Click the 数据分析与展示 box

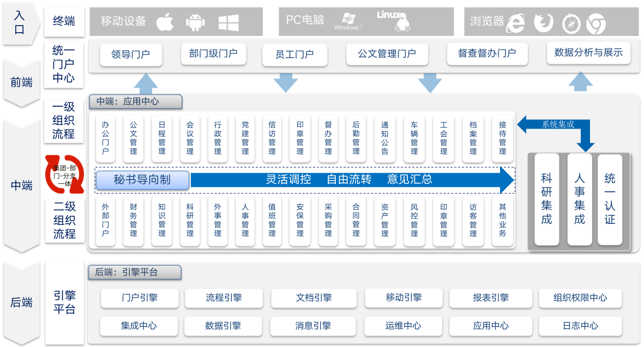point(588,53)
